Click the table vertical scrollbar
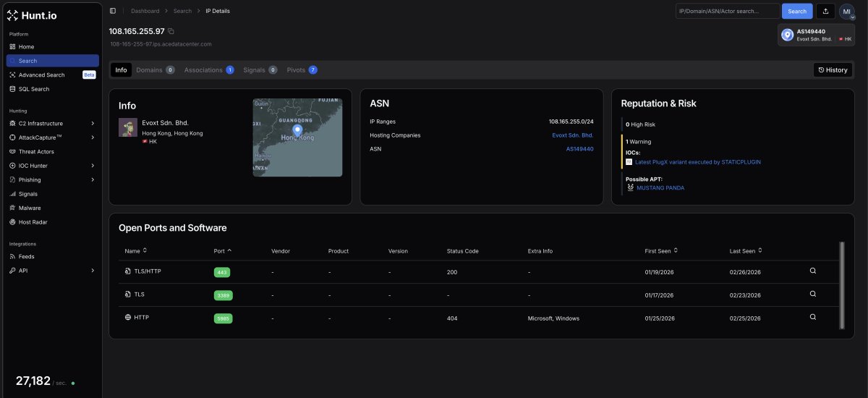Screen dimensions: 868x398 (x=841, y=284)
